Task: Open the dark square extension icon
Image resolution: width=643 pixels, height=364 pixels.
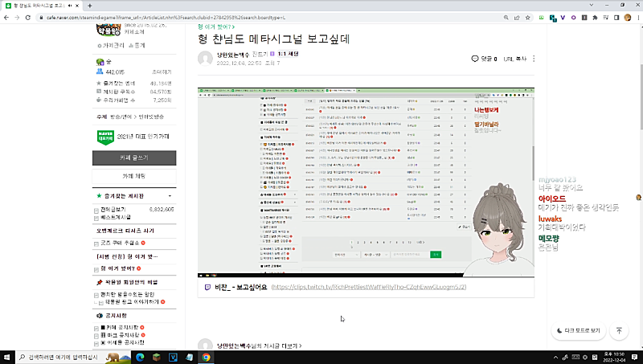Action: [584, 18]
